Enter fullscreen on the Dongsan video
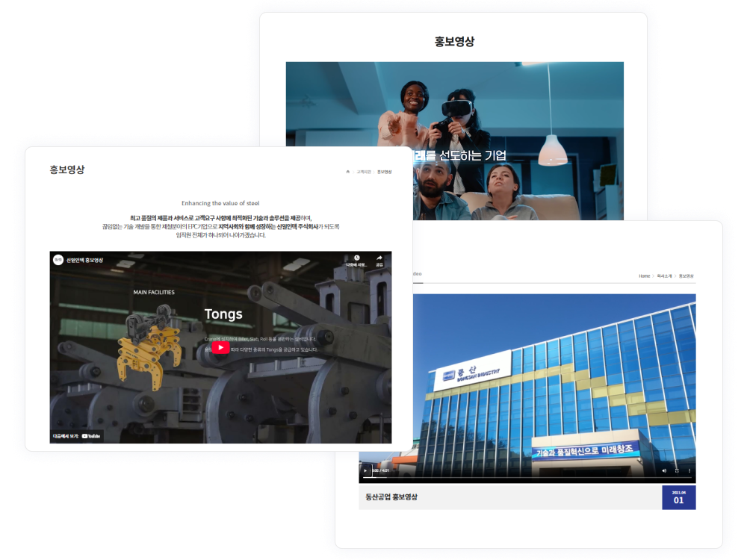This screenshot has height=560, width=747. [677, 470]
